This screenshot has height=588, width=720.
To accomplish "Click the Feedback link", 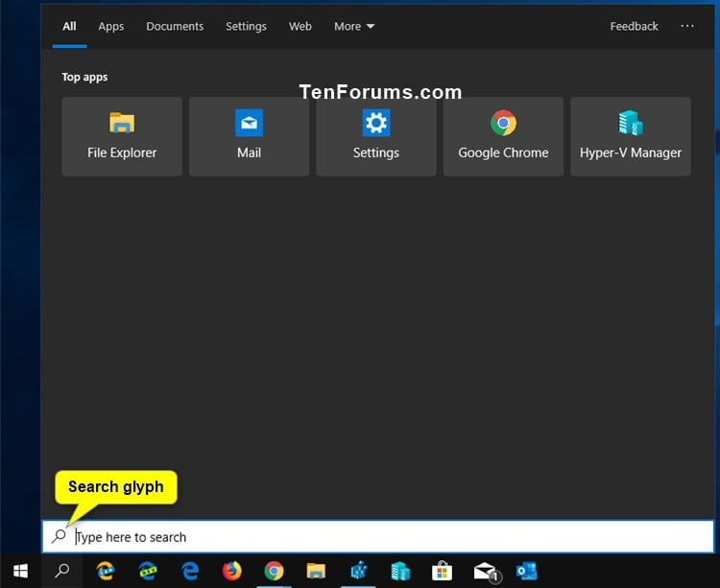I will point(634,26).
